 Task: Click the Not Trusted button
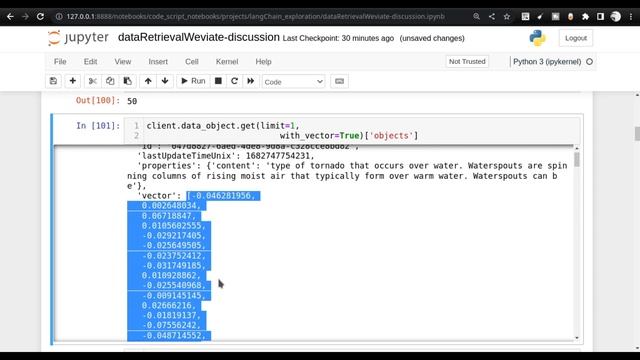467,62
